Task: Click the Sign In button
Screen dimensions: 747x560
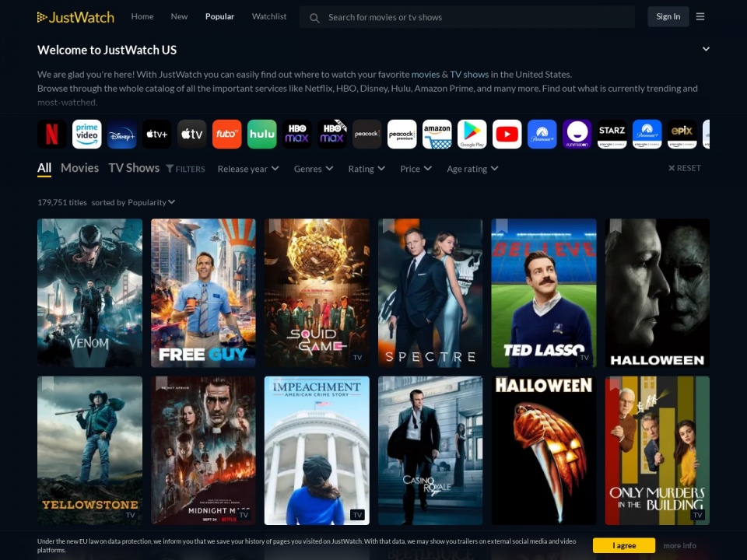Action: tap(668, 16)
